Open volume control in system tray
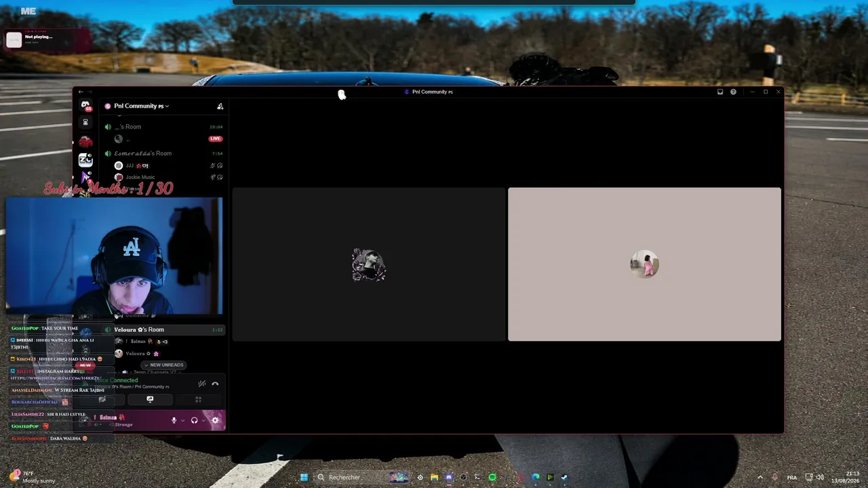The width and height of the screenshot is (868, 488). click(820, 477)
